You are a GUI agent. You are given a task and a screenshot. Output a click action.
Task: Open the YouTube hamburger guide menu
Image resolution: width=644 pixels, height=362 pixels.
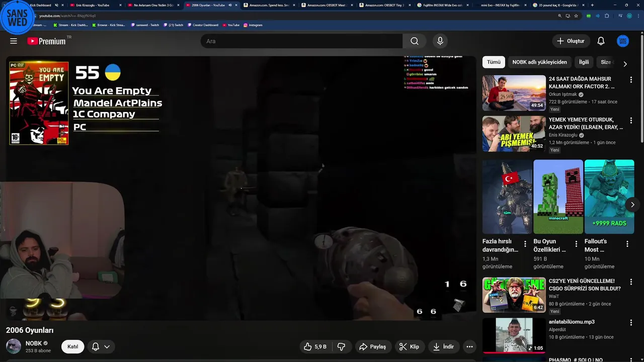pos(14,41)
